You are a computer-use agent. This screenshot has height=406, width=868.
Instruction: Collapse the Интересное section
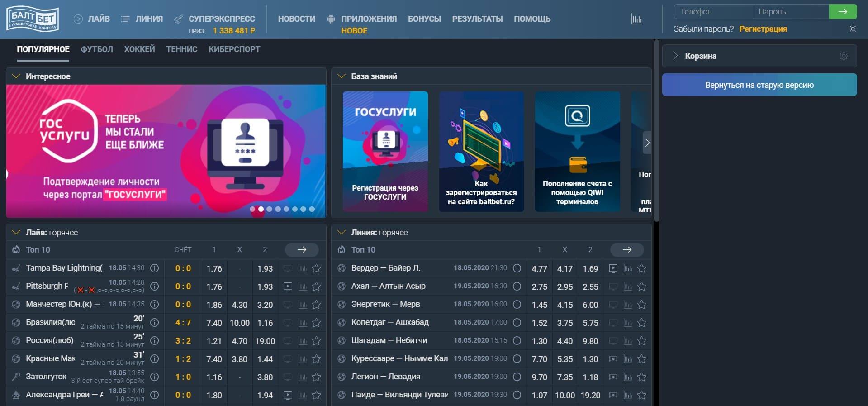[x=16, y=76]
